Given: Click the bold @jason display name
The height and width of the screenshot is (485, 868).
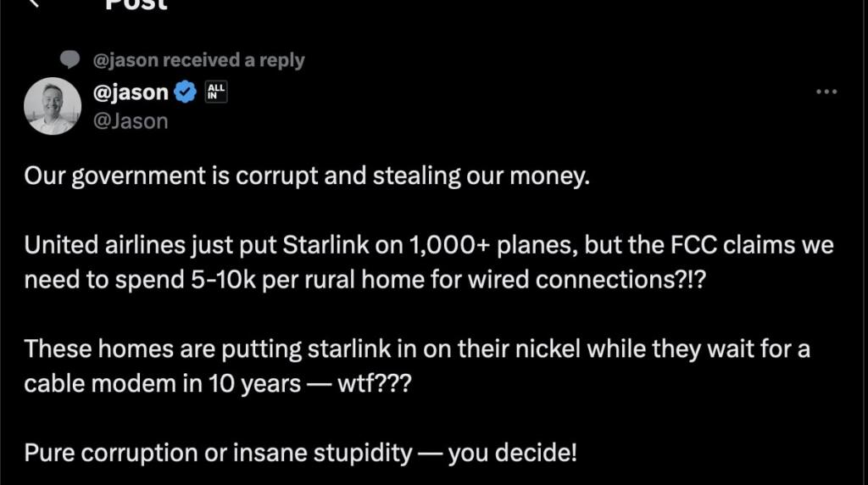Looking at the screenshot, I should click(x=131, y=92).
